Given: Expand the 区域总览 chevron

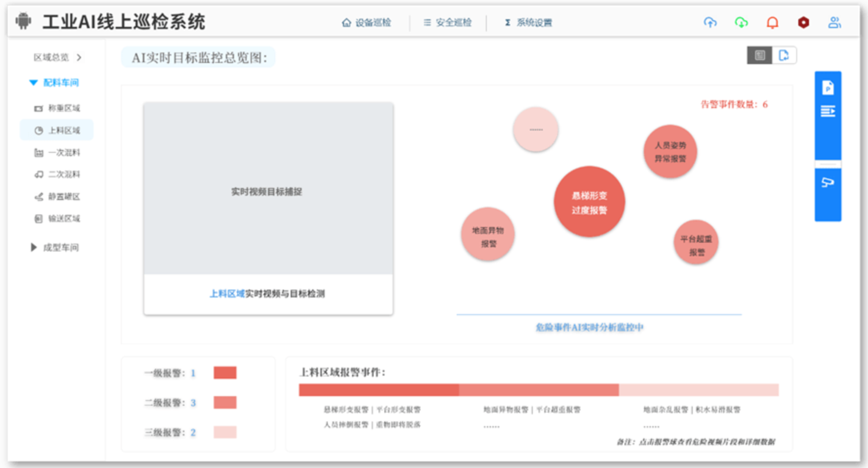Looking at the screenshot, I should click(79, 57).
